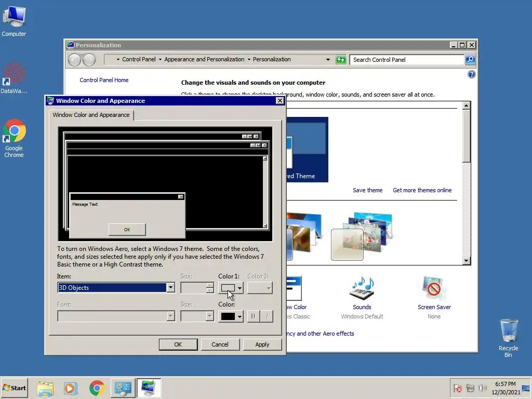The width and height of the screenshot is (532, 399).
Task: Click the Action Center flag tray icon
Action: pos(457,388)
